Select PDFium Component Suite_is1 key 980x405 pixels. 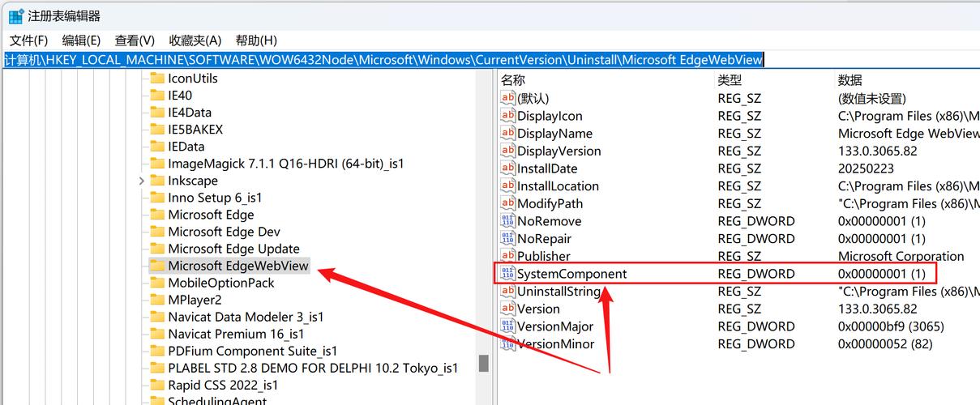point(252,351)
